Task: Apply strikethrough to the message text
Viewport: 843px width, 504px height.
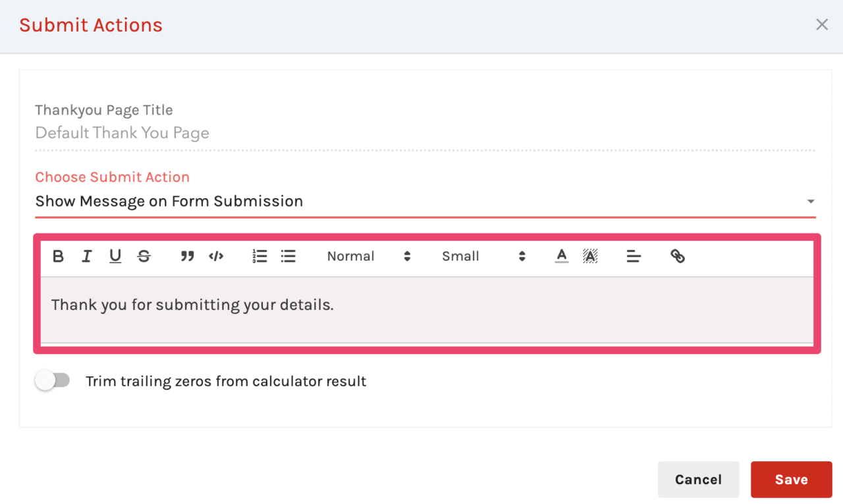Action: pos(144,256)
